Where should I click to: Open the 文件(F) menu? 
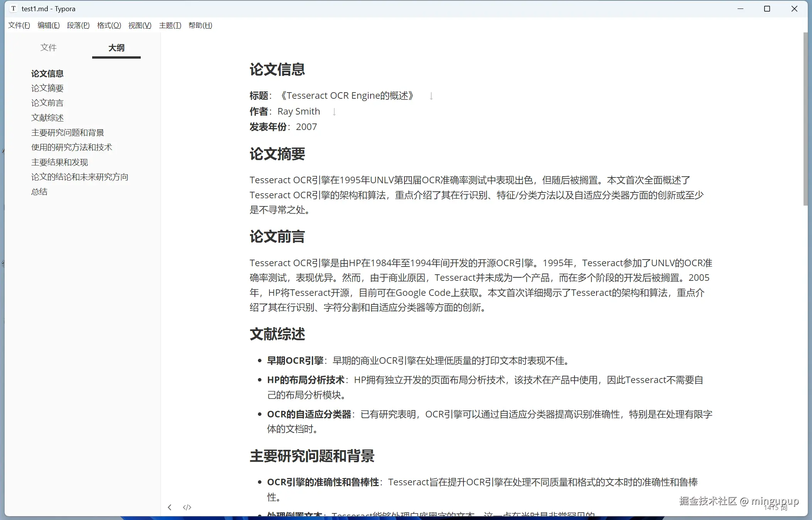(x=19, y=25)
